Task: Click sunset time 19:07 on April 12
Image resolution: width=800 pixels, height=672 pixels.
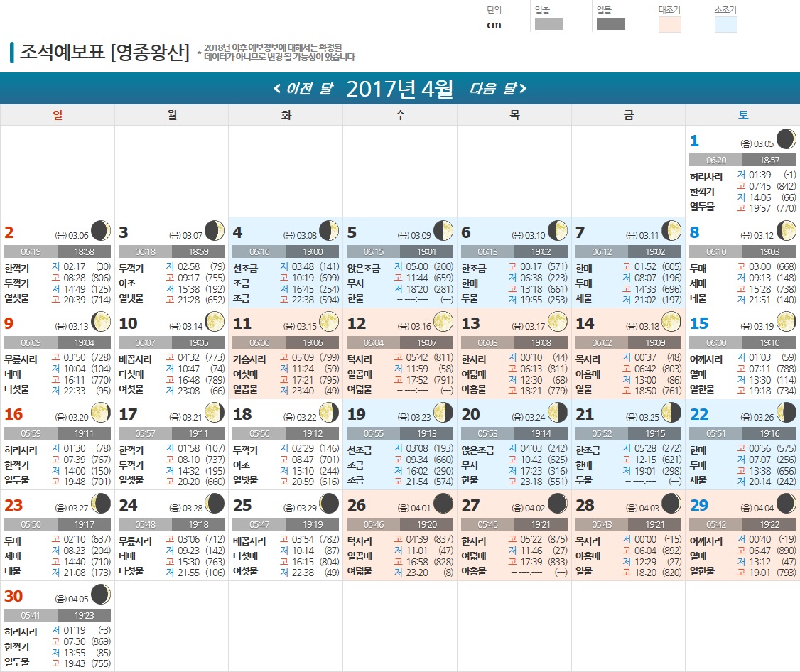Action: pos(426,343)
